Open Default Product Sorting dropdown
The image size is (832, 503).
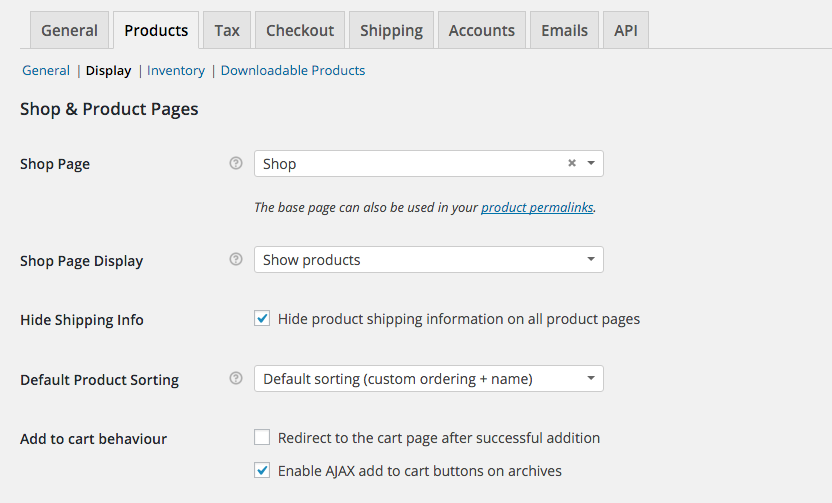tap(428, 379)
